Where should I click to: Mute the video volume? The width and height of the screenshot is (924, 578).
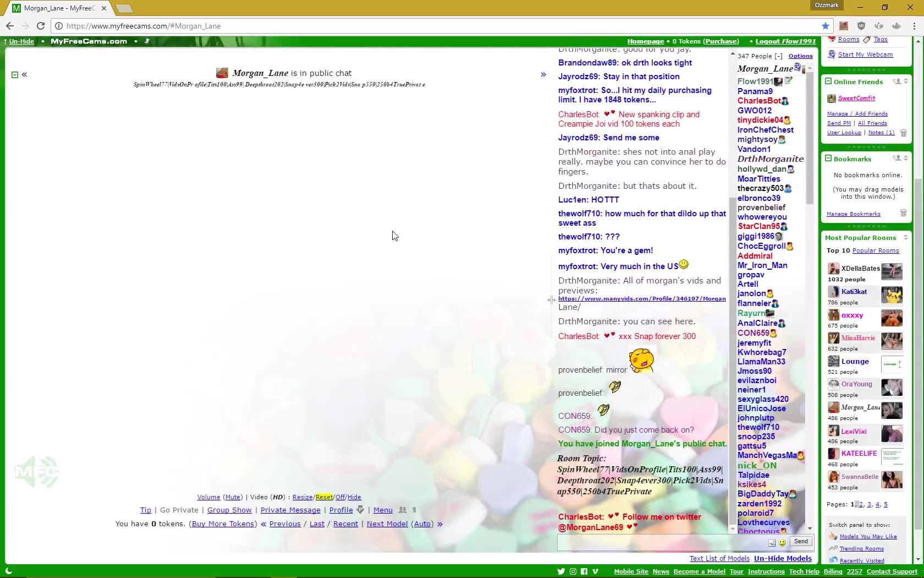tap(233, 497)
